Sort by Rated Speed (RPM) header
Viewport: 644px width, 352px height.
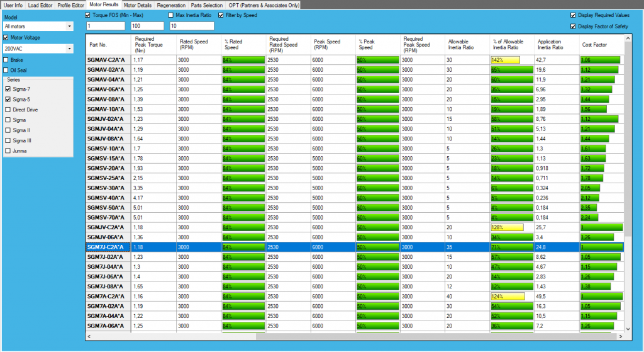pyautogui.click(x=199, y=45)
